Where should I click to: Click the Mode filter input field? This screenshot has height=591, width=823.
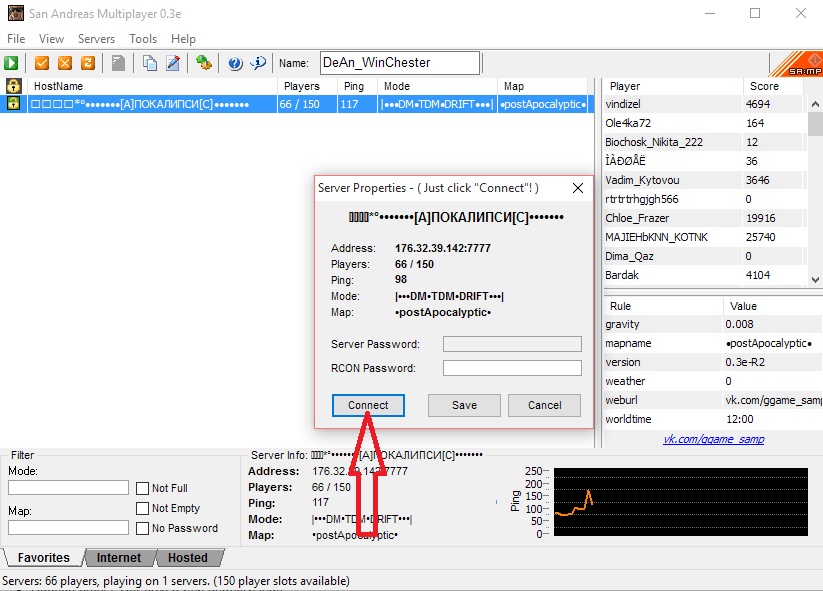pos(68,488)
